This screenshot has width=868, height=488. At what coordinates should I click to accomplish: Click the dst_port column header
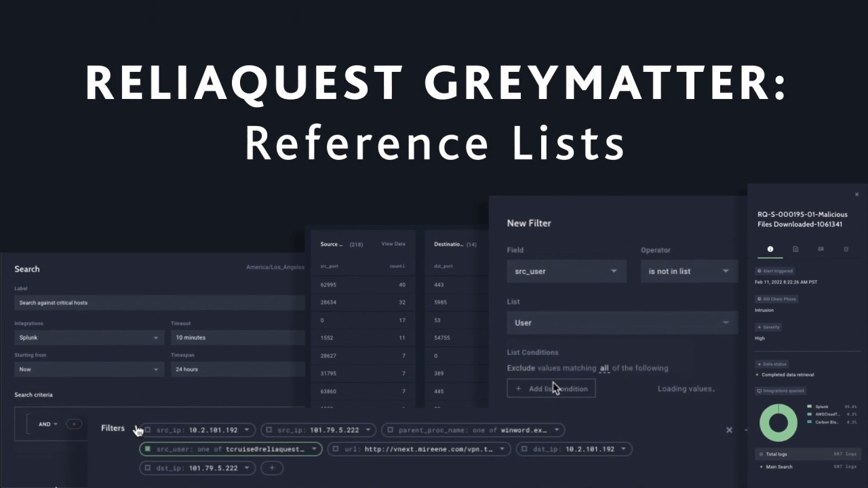443,266
